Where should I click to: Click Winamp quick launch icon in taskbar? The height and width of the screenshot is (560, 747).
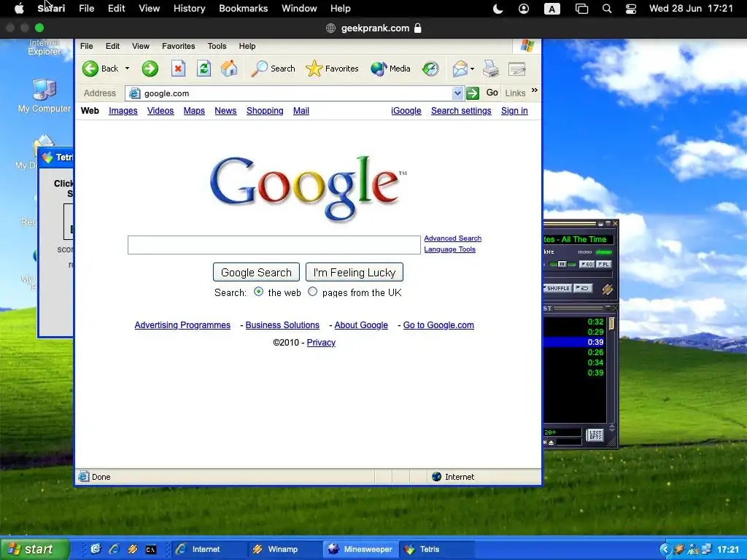133,549
